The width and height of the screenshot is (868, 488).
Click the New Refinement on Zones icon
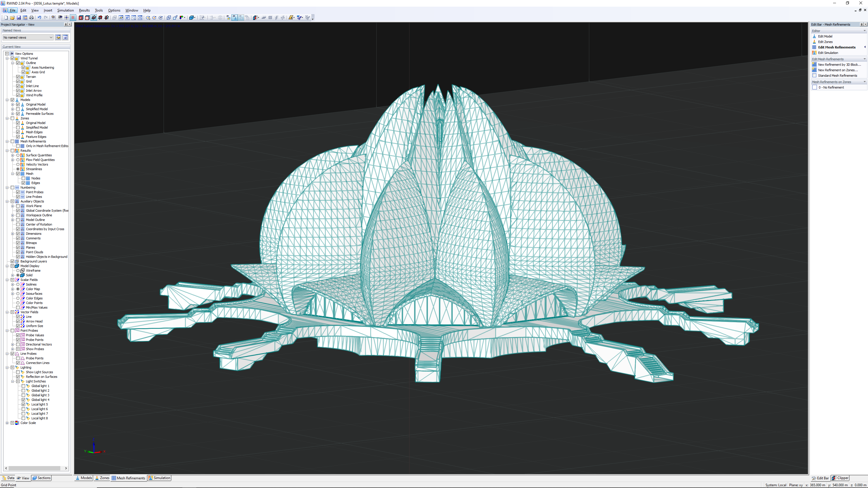click(x=814, y=70)
